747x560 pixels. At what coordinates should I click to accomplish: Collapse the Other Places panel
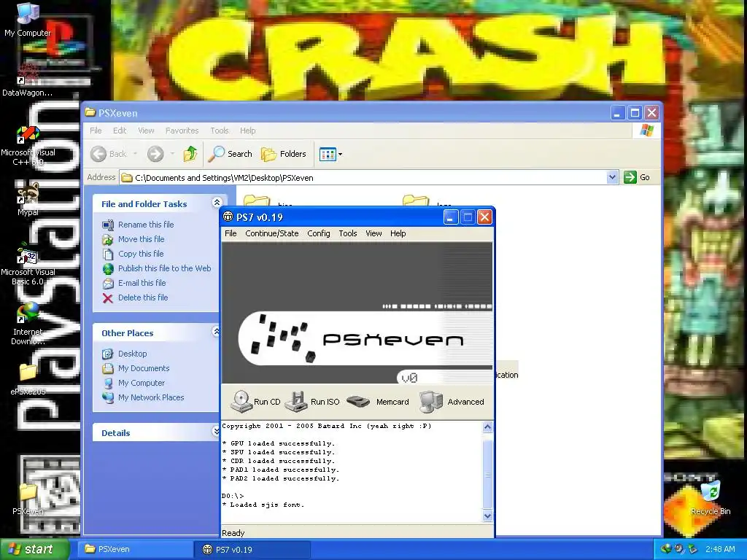click(216, 332)
